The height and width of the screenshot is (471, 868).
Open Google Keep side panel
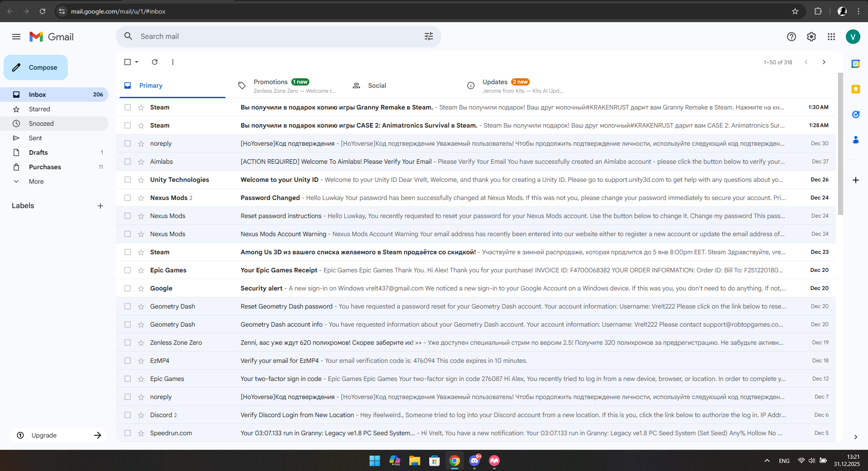[856, 89]
